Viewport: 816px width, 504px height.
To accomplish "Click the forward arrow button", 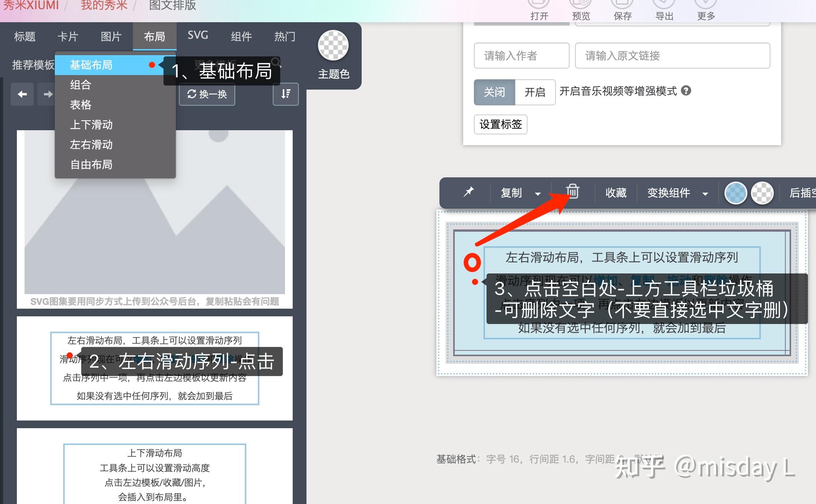I will tap(48, 94).
